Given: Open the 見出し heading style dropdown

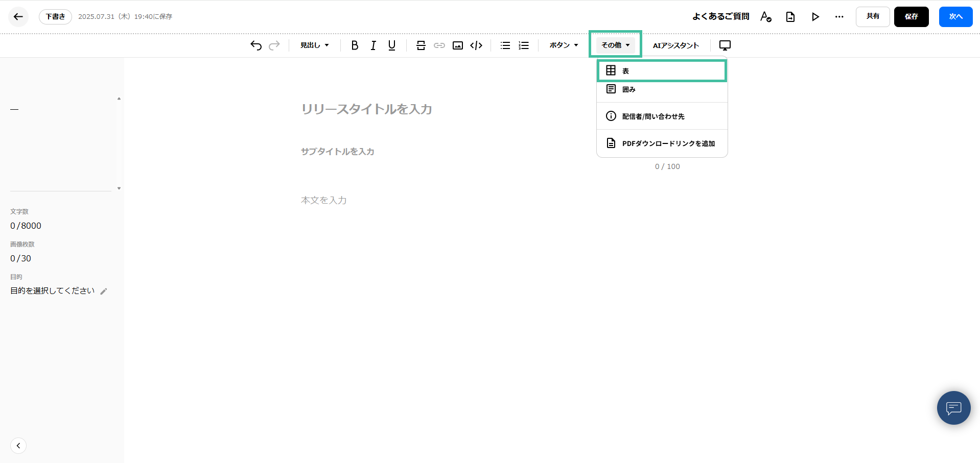Looking at the screenshot, I should point(314,45).
